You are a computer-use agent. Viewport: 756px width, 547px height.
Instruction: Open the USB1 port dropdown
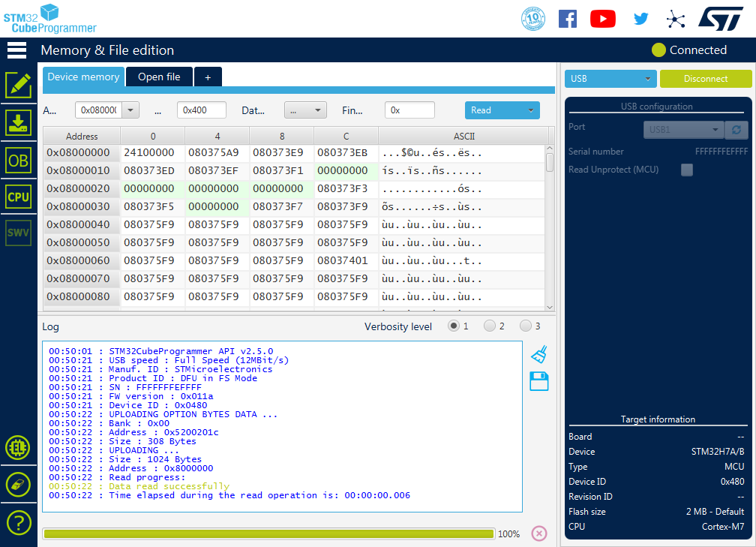tap(683, 129)
